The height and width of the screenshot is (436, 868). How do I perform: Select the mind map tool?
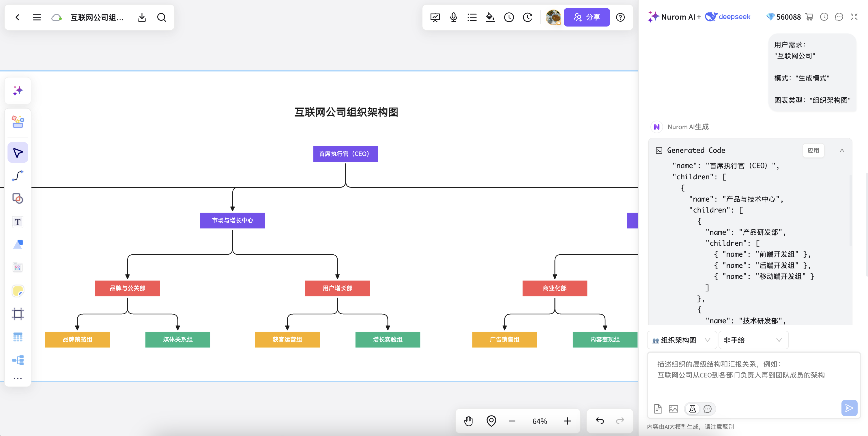tap(18, 360)
